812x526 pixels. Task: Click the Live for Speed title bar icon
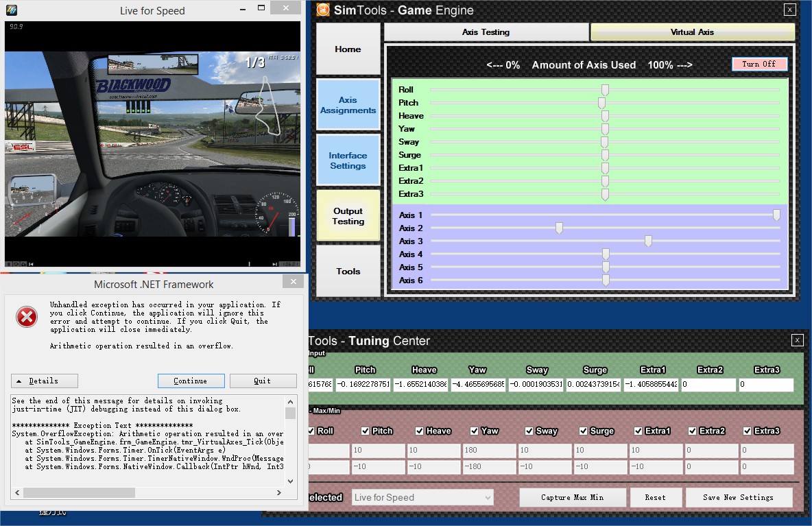(x=12, y=10)
